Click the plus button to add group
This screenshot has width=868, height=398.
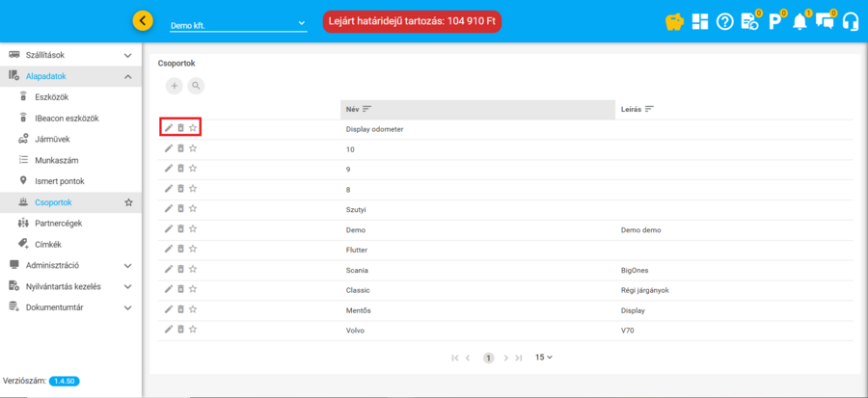[x=175, y=86]
